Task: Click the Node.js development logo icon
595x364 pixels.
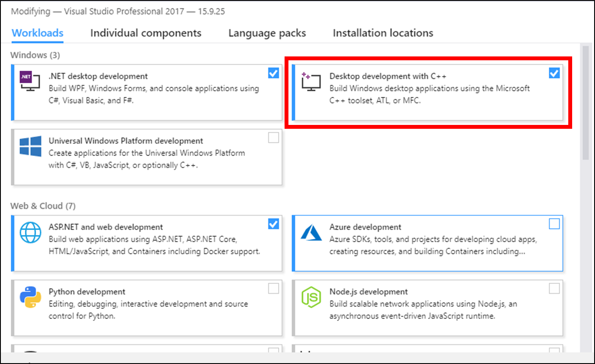Action: (311, 297)
